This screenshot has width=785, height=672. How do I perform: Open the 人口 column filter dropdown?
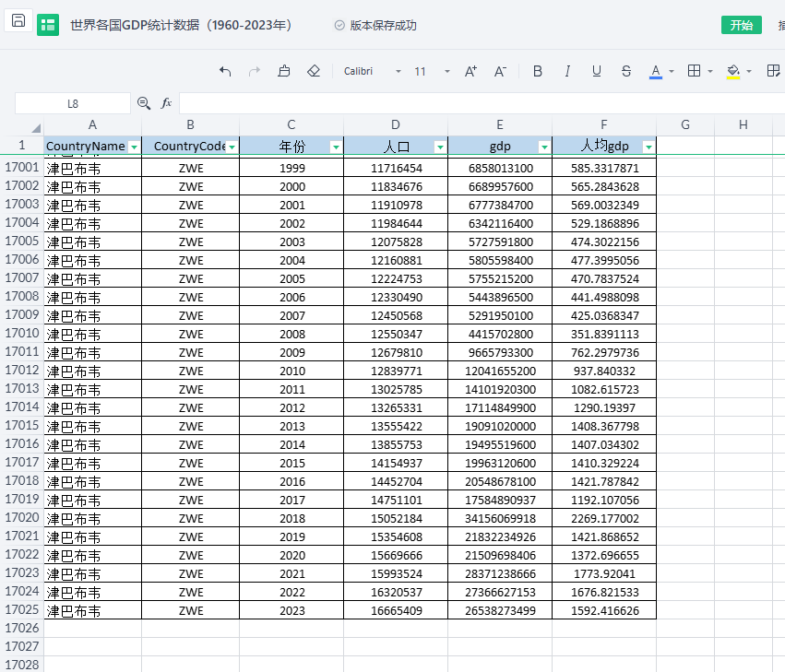coord(440,147)
